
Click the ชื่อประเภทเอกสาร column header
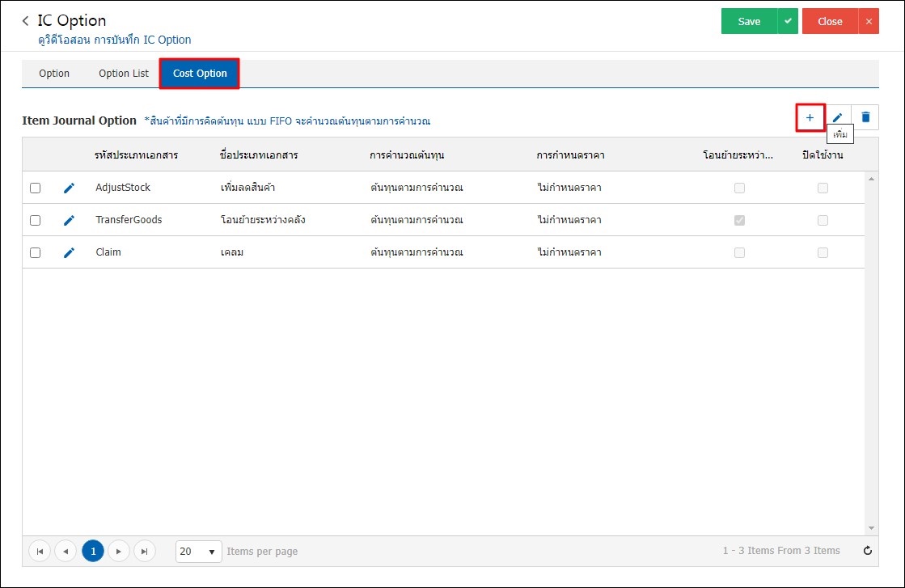point(259,155)
